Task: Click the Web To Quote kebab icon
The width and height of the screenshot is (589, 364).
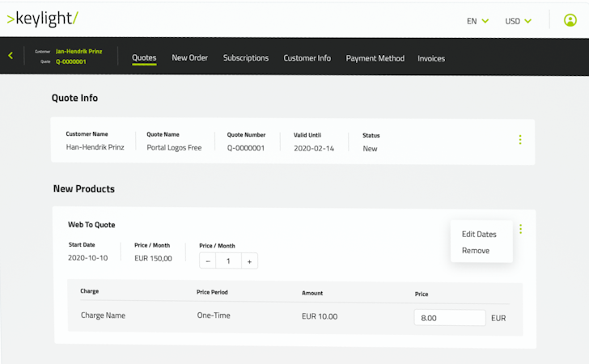Action: click(x=520, y=229)
